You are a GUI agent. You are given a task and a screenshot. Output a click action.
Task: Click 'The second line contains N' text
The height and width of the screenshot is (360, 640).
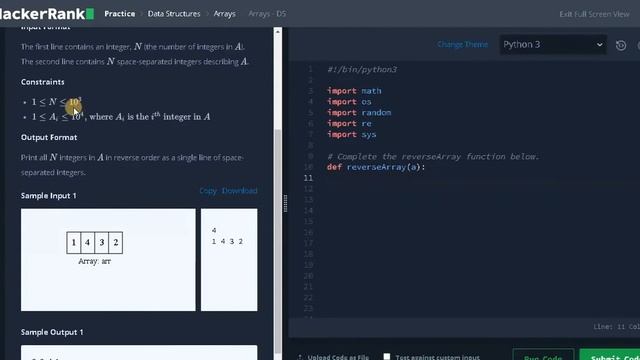tap(135, 62)
